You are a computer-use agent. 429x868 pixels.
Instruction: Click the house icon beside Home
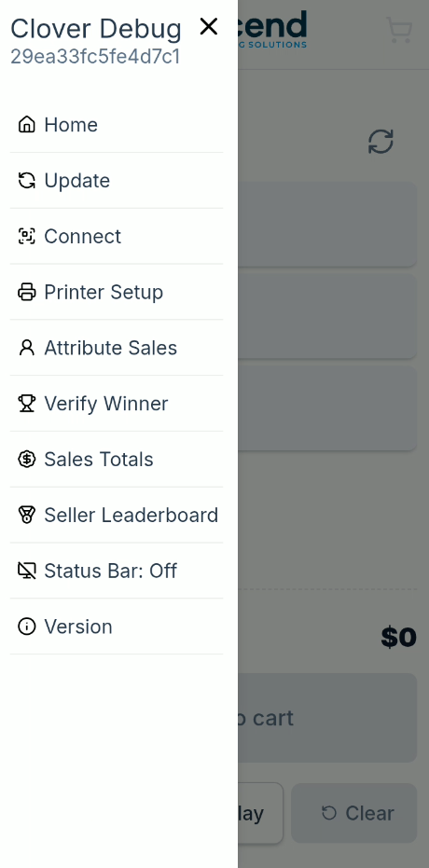(26, 125)
